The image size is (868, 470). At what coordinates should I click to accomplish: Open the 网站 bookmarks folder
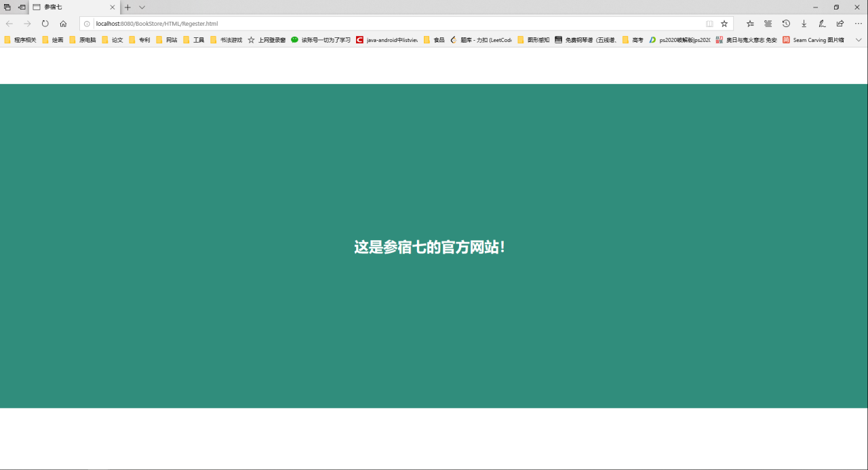167,40
